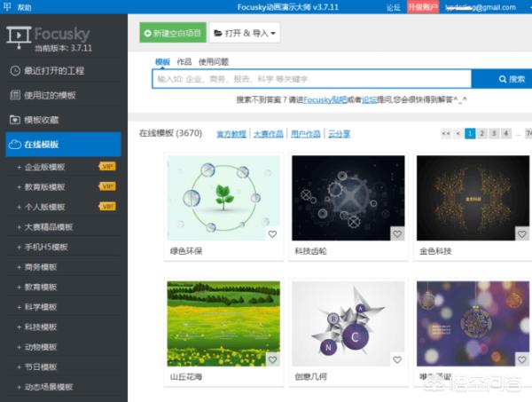Jump to first page with << button
This screenshot has height=402, width=532.
pyautogui.click(x=446, y=133)
